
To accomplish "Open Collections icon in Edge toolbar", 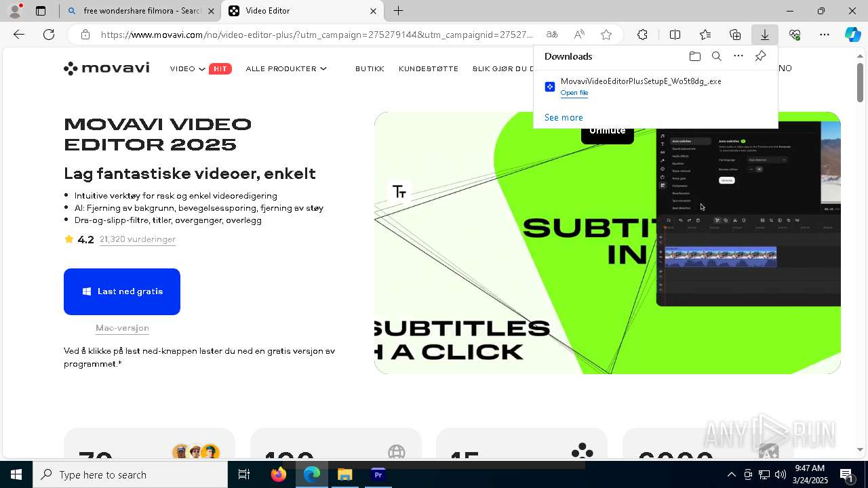I will (735, 35).
